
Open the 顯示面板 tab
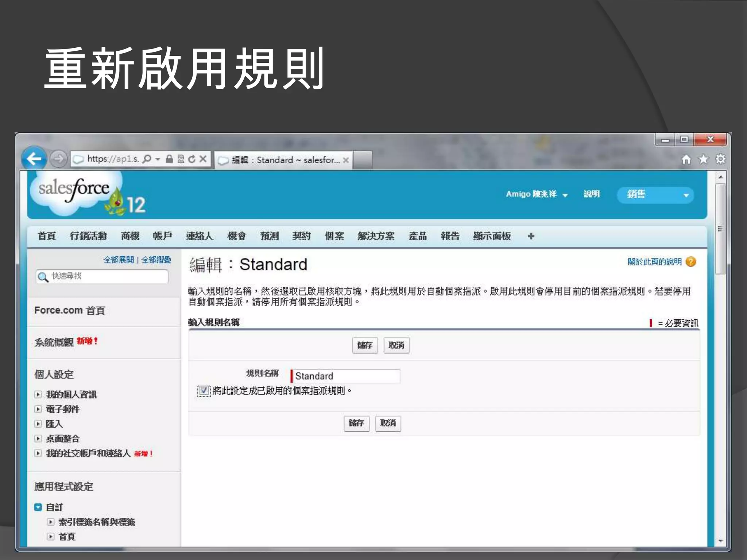[x=492, y=236]
